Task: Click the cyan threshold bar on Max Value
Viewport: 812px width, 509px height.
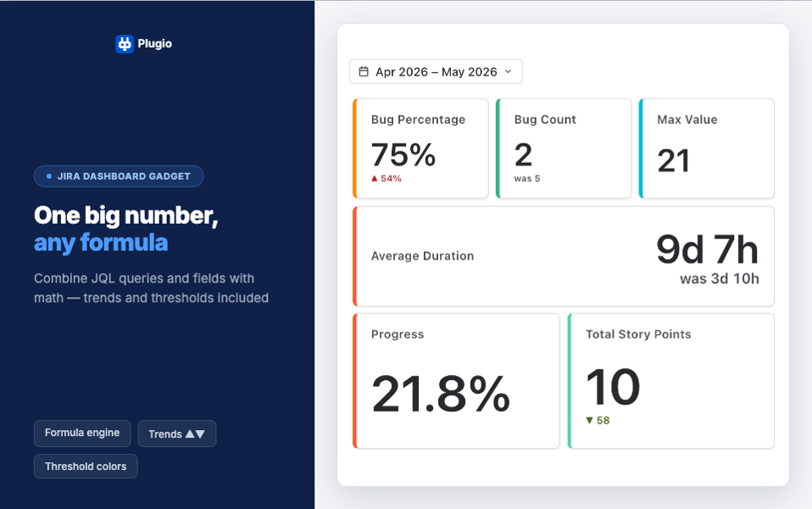Action: pos(641,148)
